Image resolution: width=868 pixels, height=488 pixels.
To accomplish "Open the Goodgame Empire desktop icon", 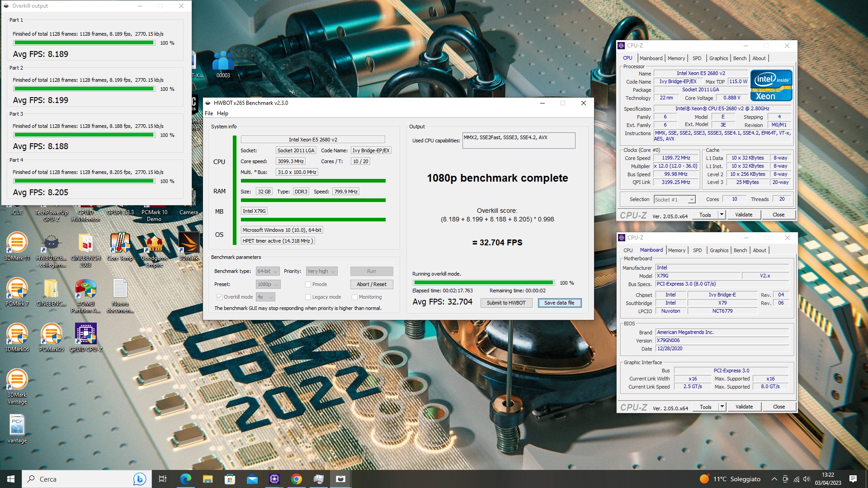I will point(154,250).
